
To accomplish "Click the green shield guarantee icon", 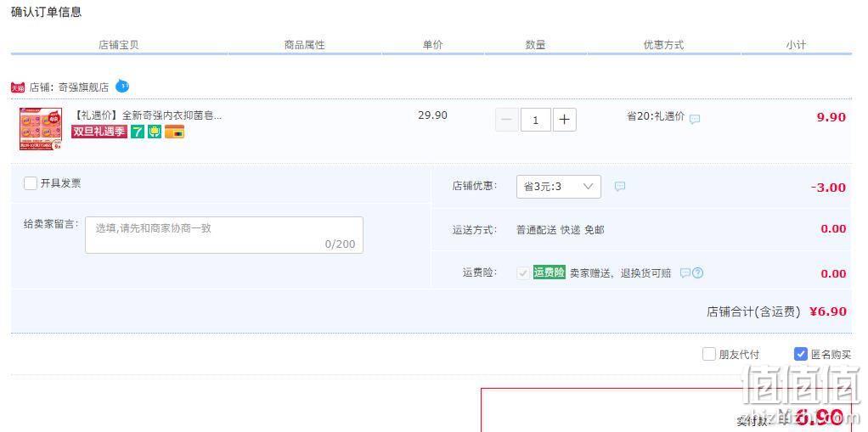I will (155, 132).
